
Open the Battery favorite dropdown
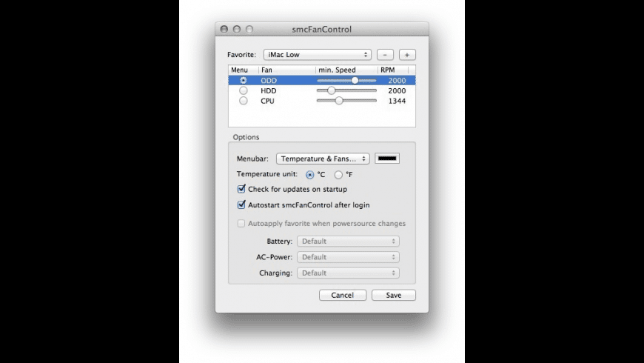(349, 242)
